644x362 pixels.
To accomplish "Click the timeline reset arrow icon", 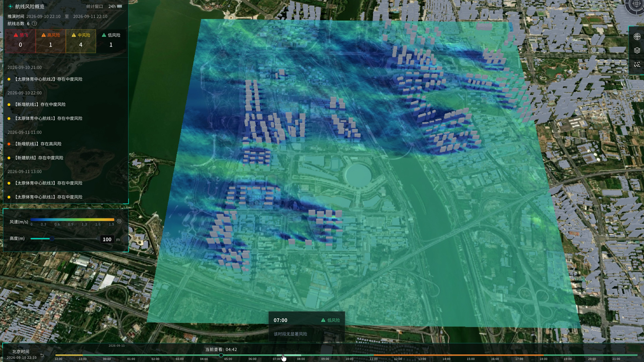I will [x=42, y=355].
